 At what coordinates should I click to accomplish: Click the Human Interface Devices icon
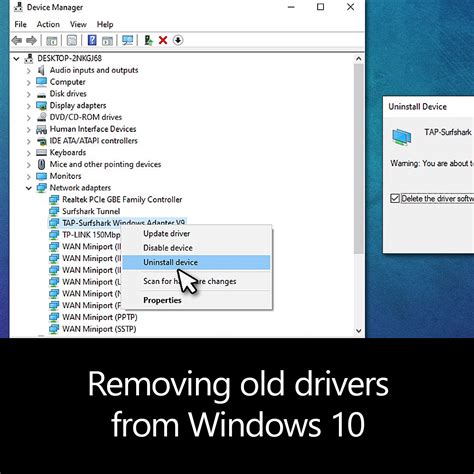(41, 129)
